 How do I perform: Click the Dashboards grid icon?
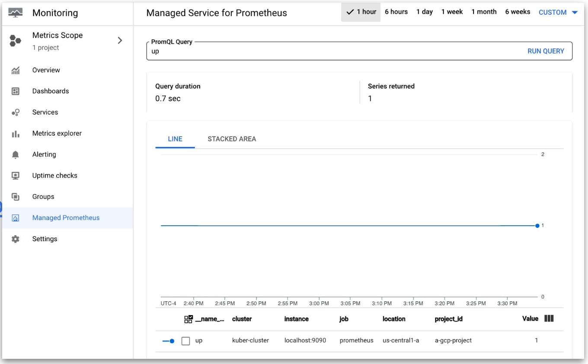click(16, 91)
